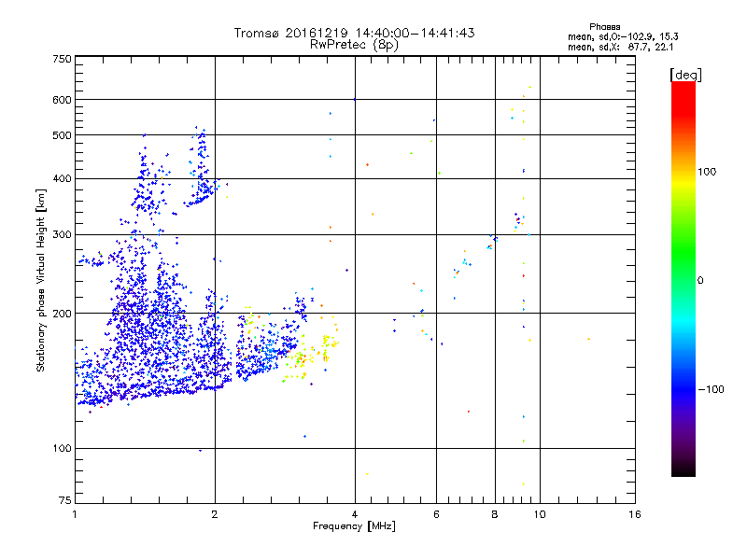This screenshot has height=560, width=747.
Task: Click the x-axis tick label '16'
Action: coord(635,514)
